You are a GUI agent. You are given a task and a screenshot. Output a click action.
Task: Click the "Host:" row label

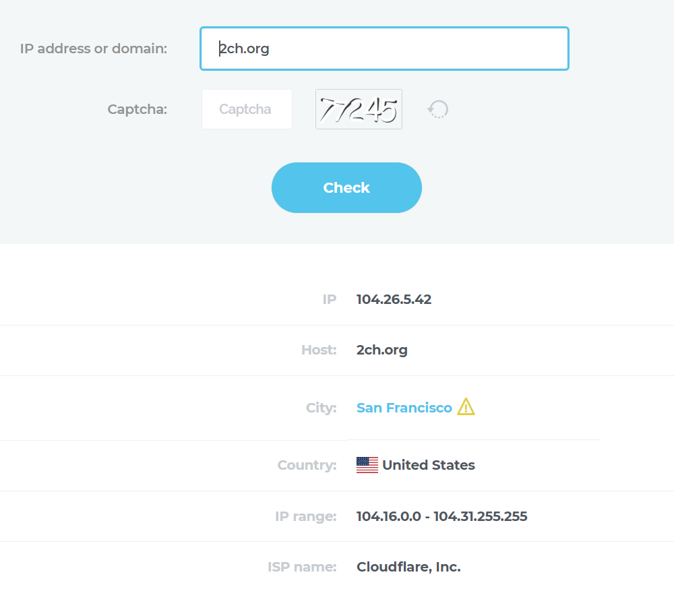point(318,350)
